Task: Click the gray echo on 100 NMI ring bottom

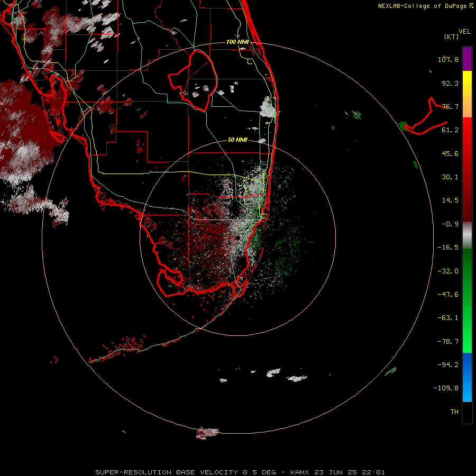Action: click(x=207, y=433)
